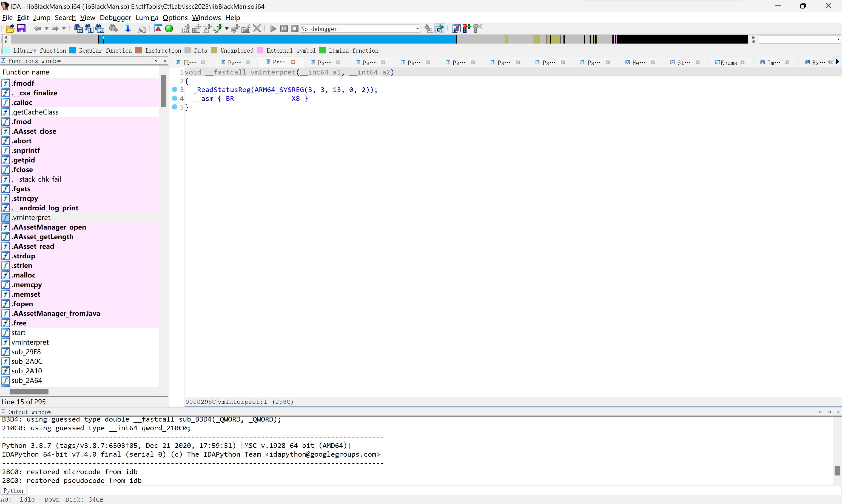Image resolution: width=842 pixels, height=504 pixels.
Task: Select .AAssetManager_open in the functions list
Action: click(49, 227)
